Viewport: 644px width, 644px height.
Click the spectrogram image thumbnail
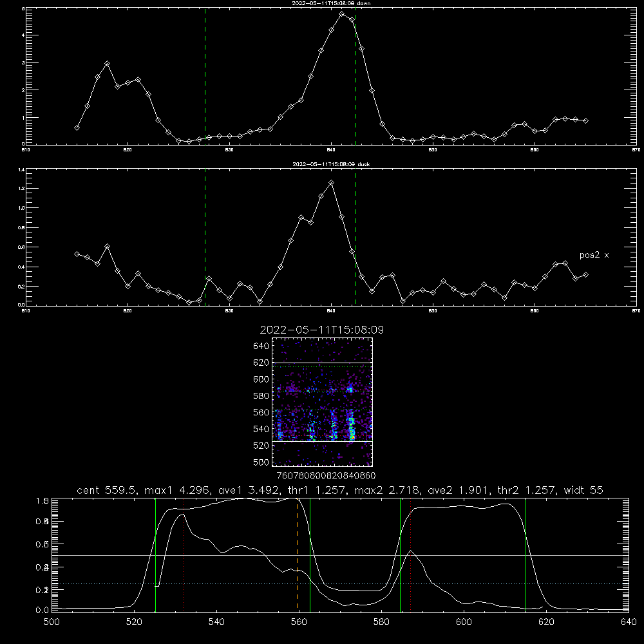point(322,402)
